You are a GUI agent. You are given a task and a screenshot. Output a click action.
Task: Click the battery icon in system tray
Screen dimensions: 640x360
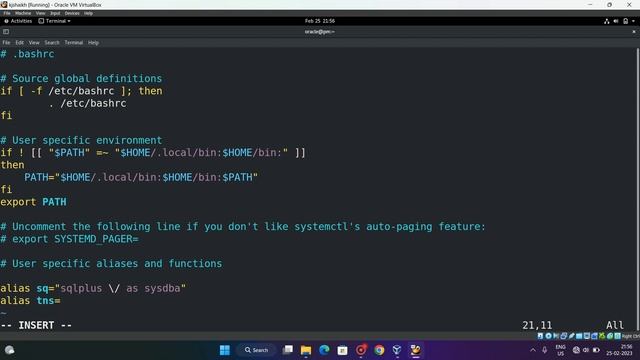coord(596,350)
